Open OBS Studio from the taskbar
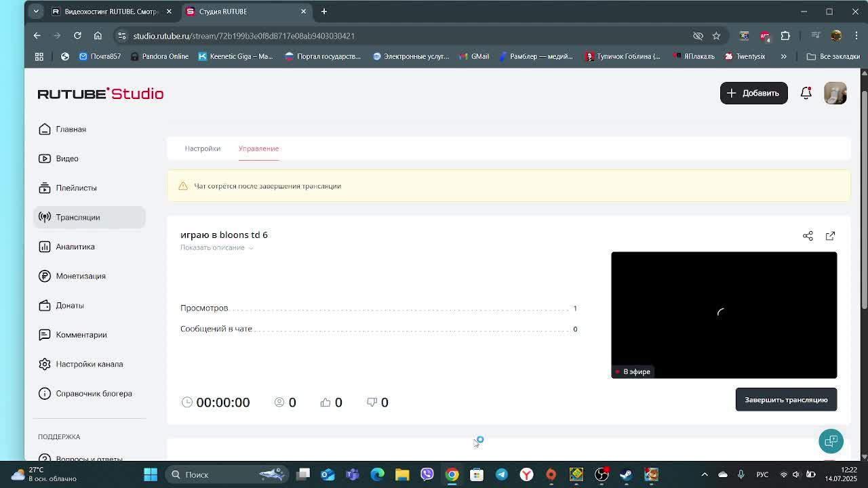 [x=601, y=474]
